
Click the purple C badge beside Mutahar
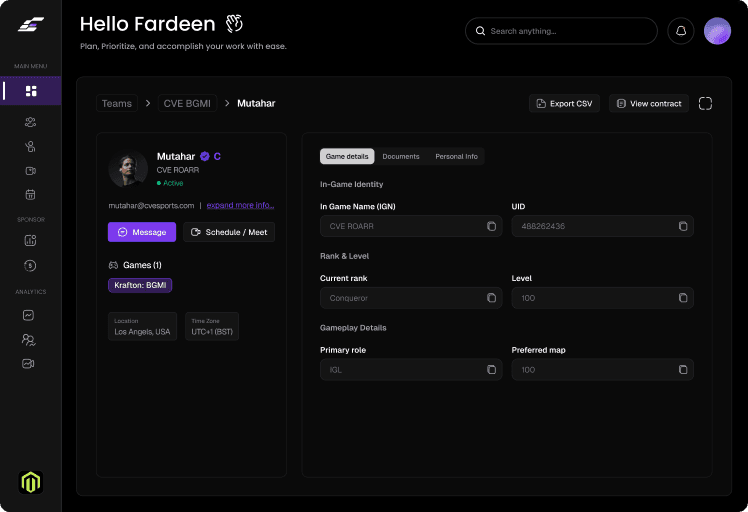pos(217,157)
